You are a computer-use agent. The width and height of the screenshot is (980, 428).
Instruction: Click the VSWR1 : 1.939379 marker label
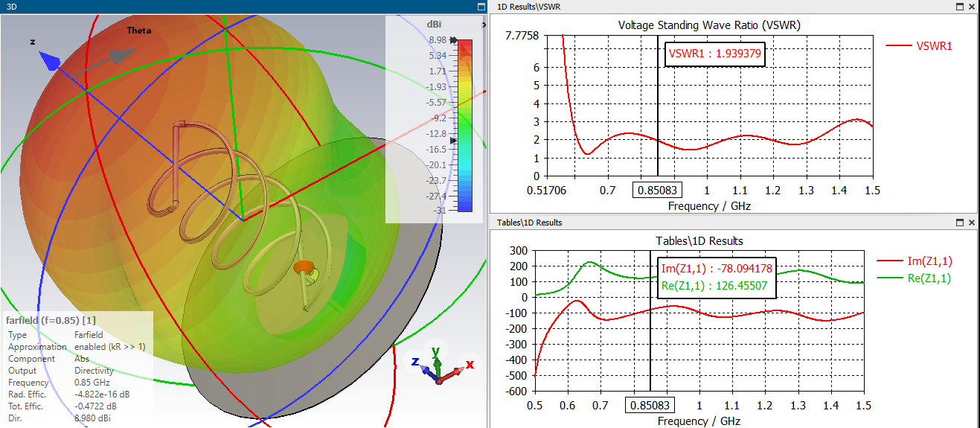point(714,54)
